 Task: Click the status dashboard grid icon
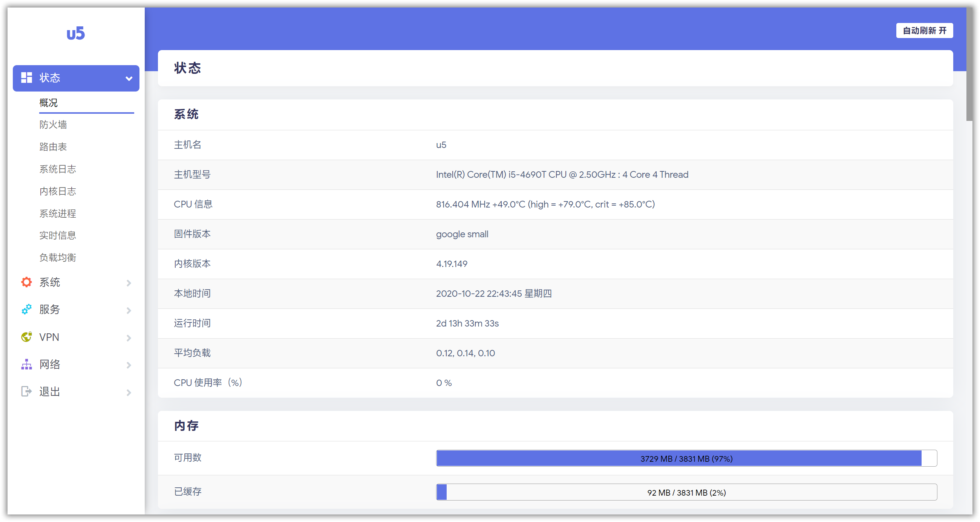click(x=26, y=78)
